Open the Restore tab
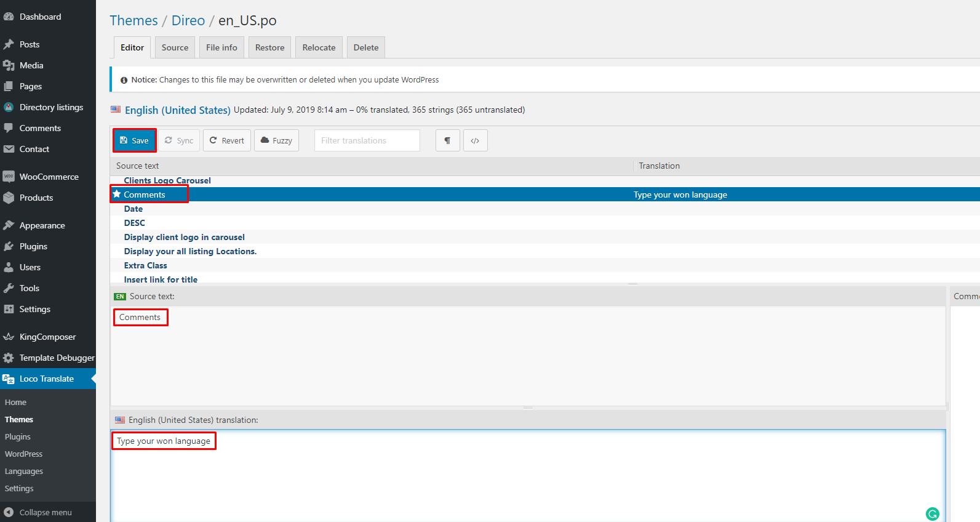The height and width of the screenshot is (522, 980). coord(270,47)
